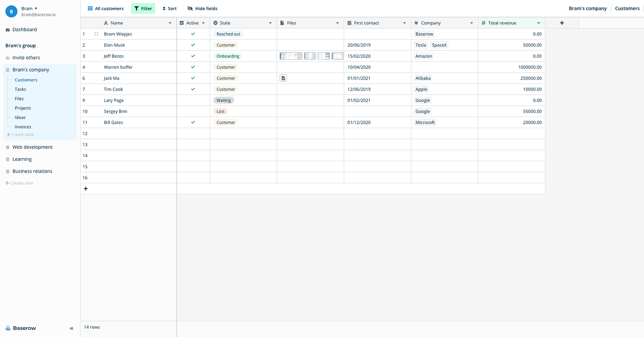The height and width of the screenshot is (337, 644).
Task: Open the Name column dropdown arrow
Action: click(x=170, y=23)
